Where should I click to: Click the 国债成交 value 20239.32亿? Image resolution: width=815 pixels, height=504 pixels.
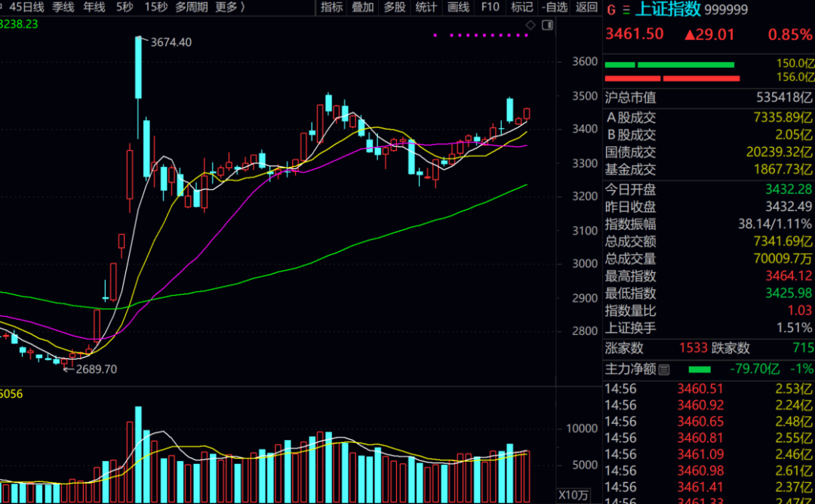pyautogui.click(x=779, y=152)
